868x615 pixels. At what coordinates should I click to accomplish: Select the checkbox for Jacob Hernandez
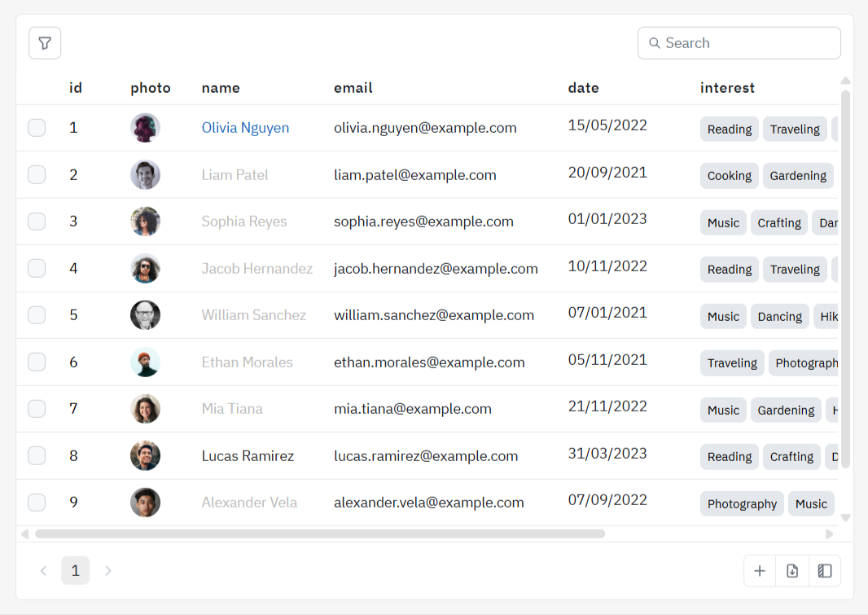pos(37,268)
